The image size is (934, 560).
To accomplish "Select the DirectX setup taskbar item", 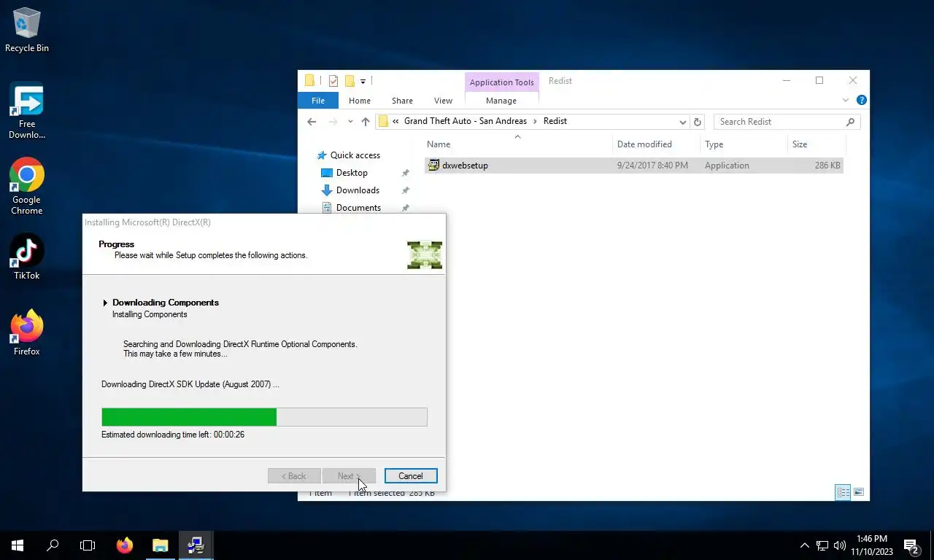I will [x=196, y=545].
